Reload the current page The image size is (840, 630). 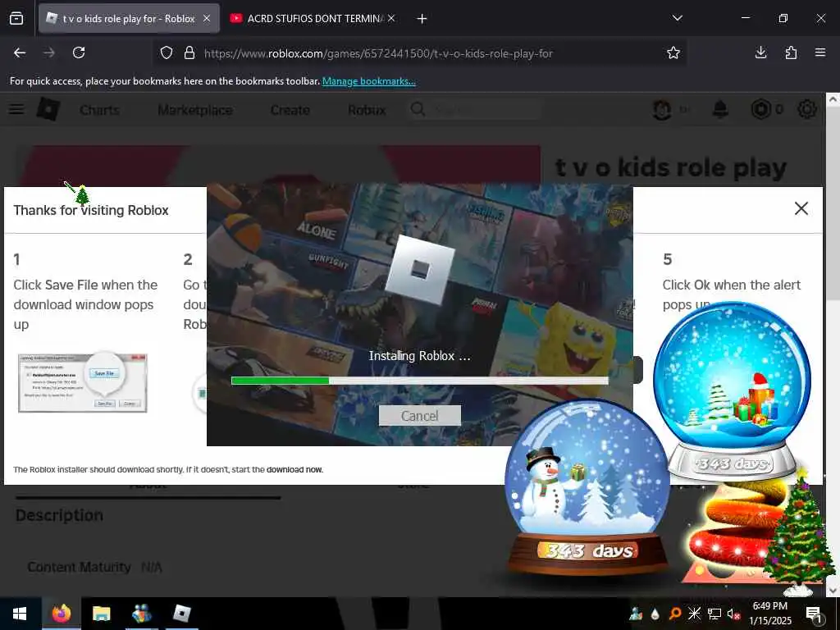[x=79, y=52]
